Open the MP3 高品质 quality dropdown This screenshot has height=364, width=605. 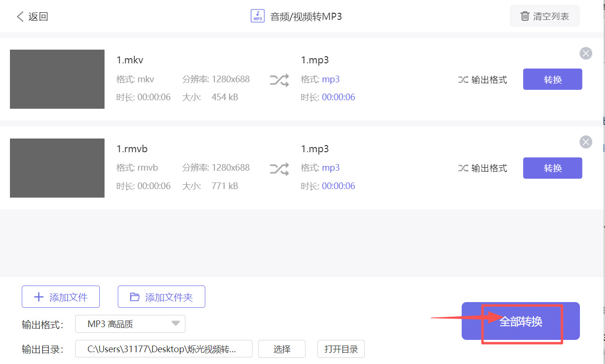tap(130, 324)
